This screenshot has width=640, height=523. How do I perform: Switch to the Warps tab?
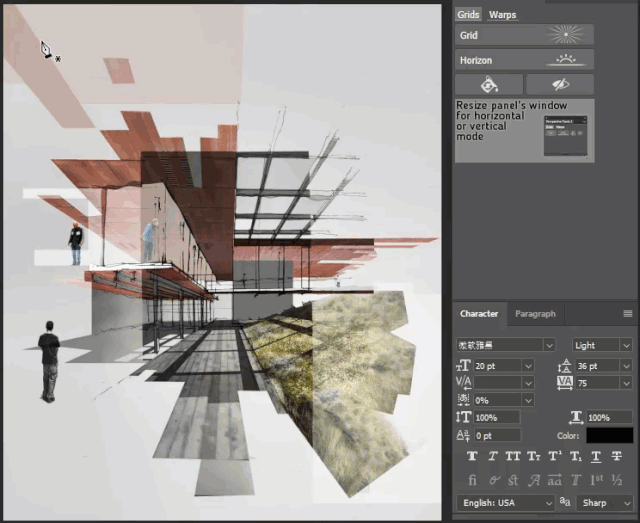[x=502, y=15]
